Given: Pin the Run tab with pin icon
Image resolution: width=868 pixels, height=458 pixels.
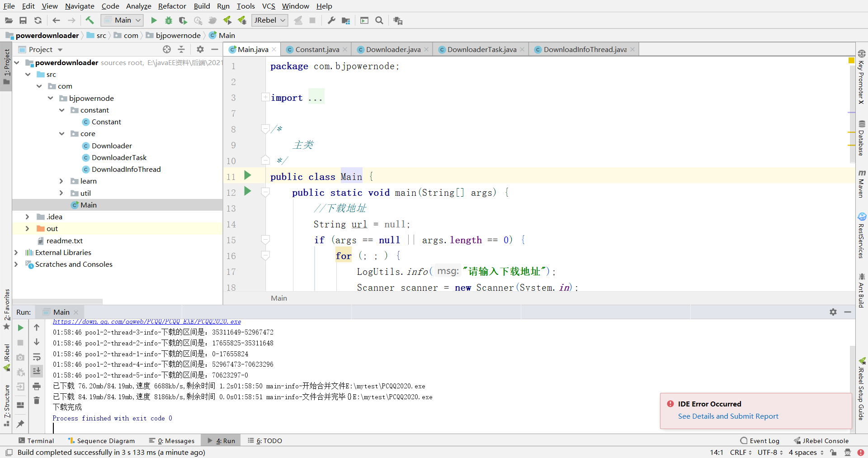Looking at the screenshot, I should click(x=20, y=424).
